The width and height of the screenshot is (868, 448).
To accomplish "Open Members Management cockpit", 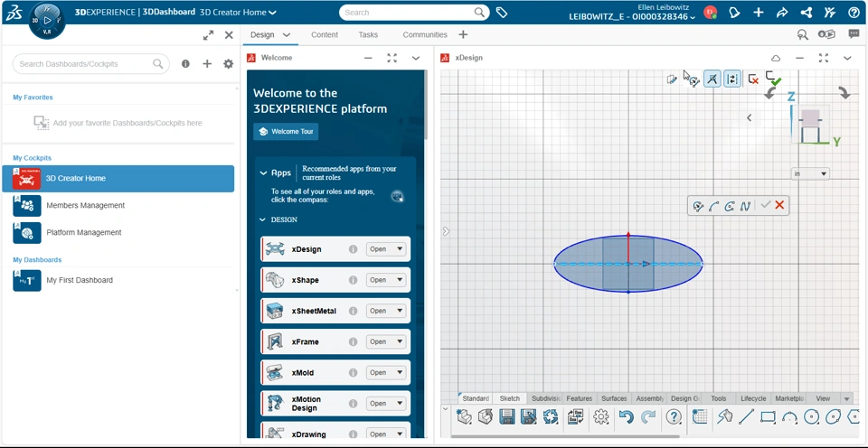I will pos(118,205).
